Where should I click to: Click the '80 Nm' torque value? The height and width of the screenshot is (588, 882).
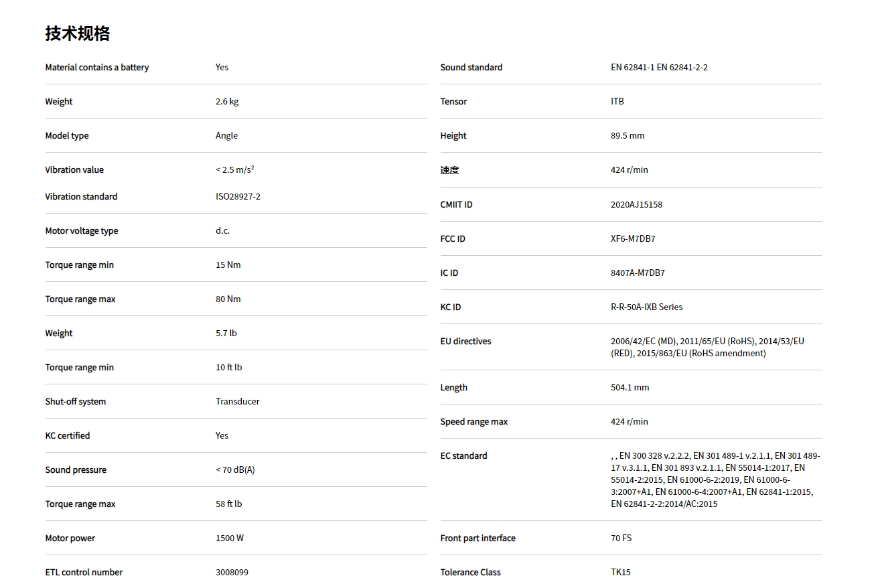click(x=228, y=299)
